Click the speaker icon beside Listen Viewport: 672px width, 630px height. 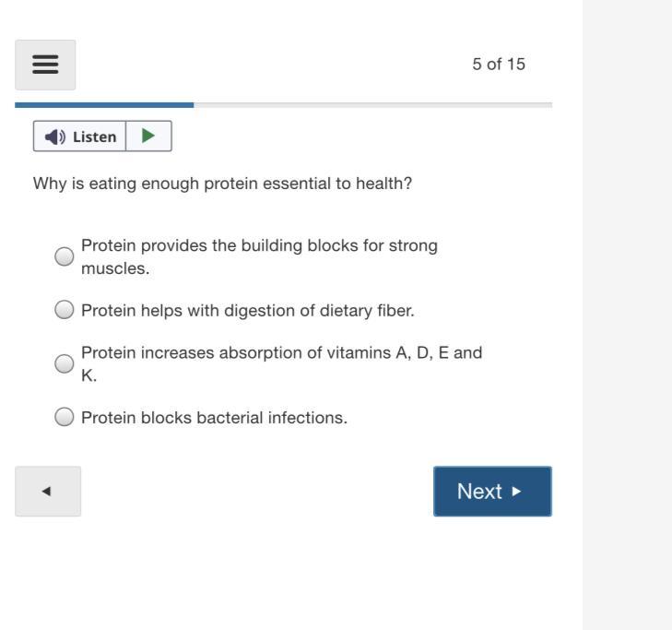click(x=54, y=137)
